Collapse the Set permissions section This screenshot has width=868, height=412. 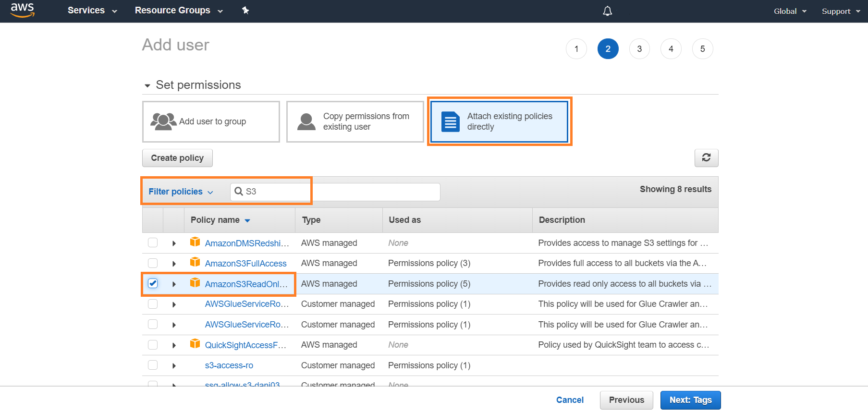[x=147, y=85]
